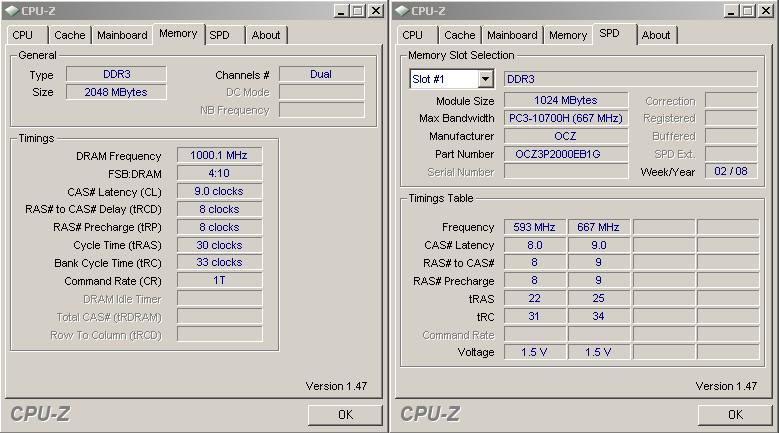Click CAS# Latency 9.0 cell in SPD table
This screenshot has height=433, width=779.
click(x=599, y=245)
